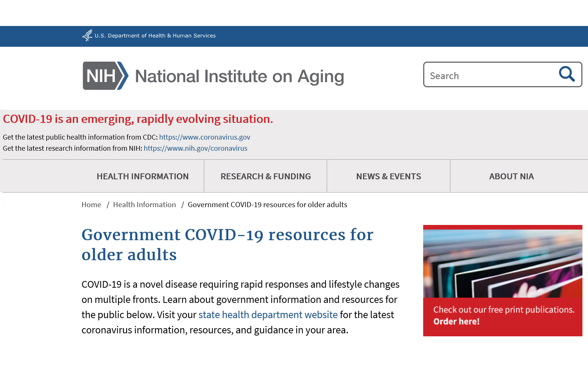
Task: Click the HHS eagle logo icon
Action: pyautogui.click(x=87, y=36)
